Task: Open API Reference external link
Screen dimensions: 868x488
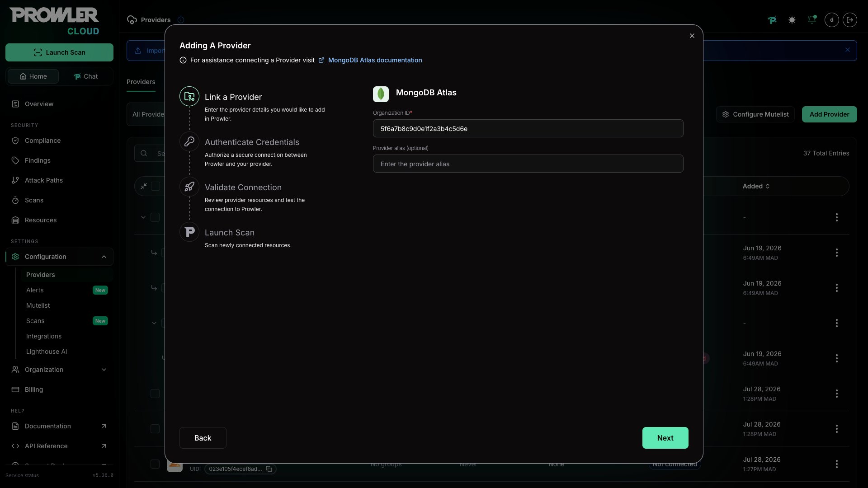Action: pos(59,446)
